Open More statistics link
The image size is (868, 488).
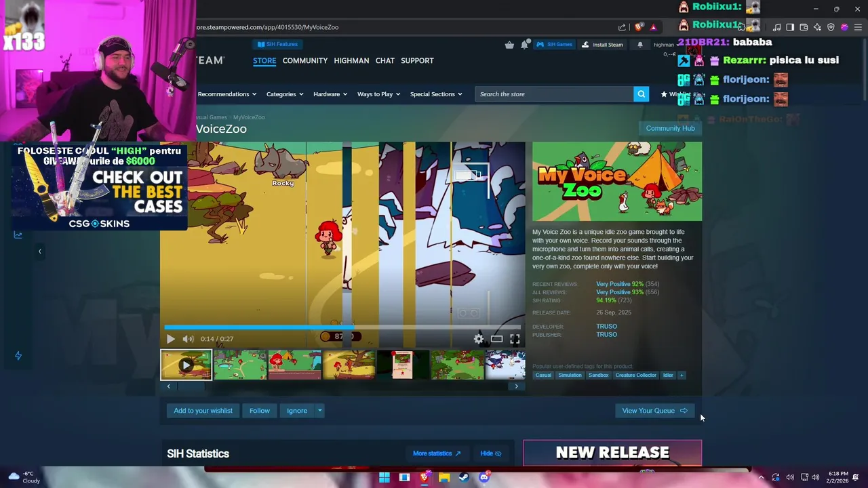point(437,453)
